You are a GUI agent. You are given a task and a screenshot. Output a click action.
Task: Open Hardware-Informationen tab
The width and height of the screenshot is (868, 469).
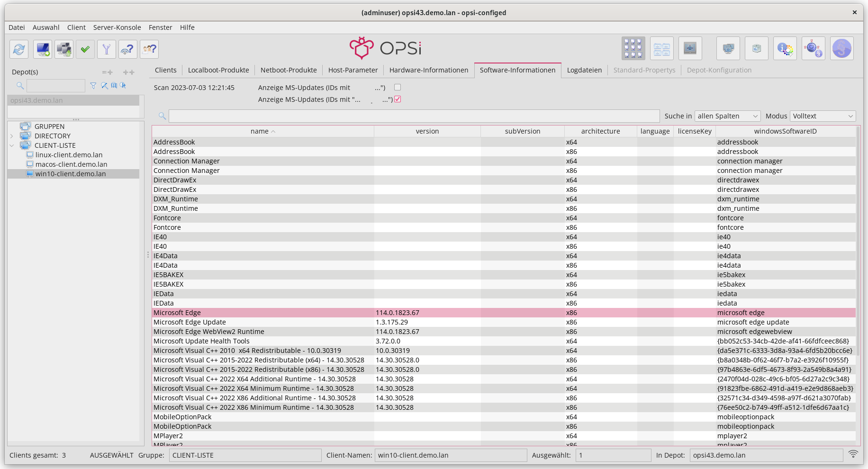[429, 70]
